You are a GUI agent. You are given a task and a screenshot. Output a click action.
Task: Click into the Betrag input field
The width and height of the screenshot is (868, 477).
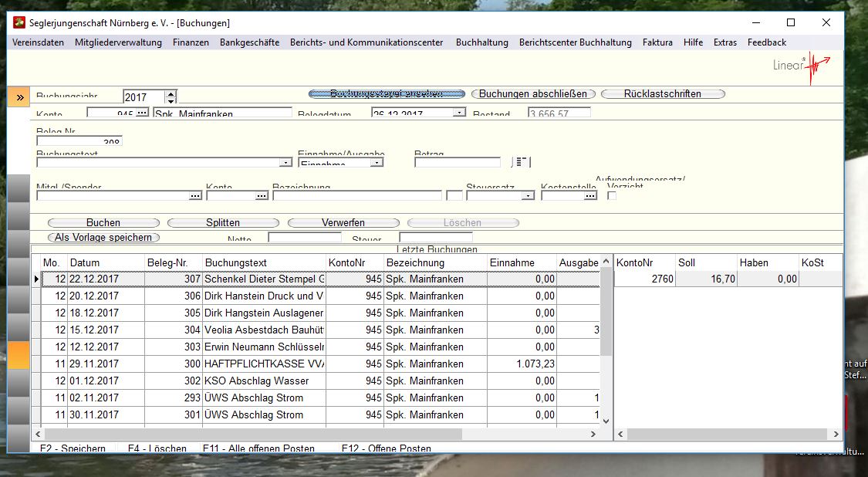[x=458, y=163]
